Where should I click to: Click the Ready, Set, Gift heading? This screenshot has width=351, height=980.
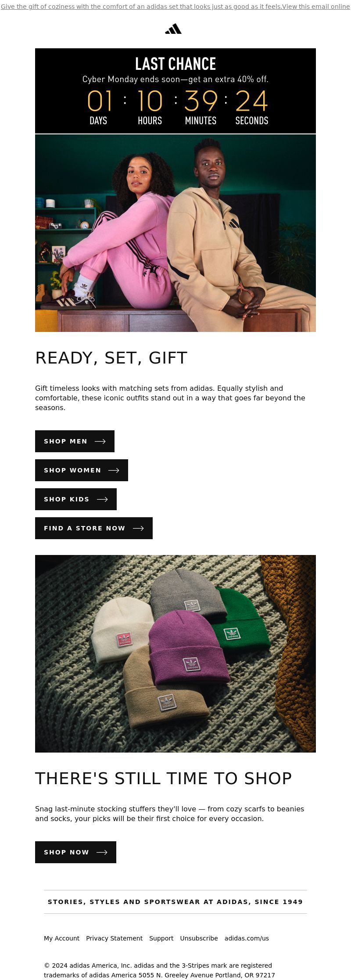(x=111, y=358)
